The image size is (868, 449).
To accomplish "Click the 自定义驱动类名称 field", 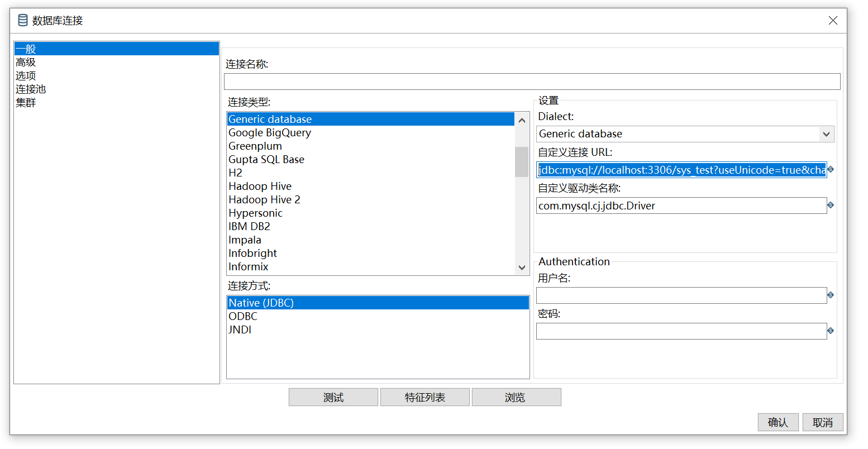I will pyautogui.click(x=681, y=206).
